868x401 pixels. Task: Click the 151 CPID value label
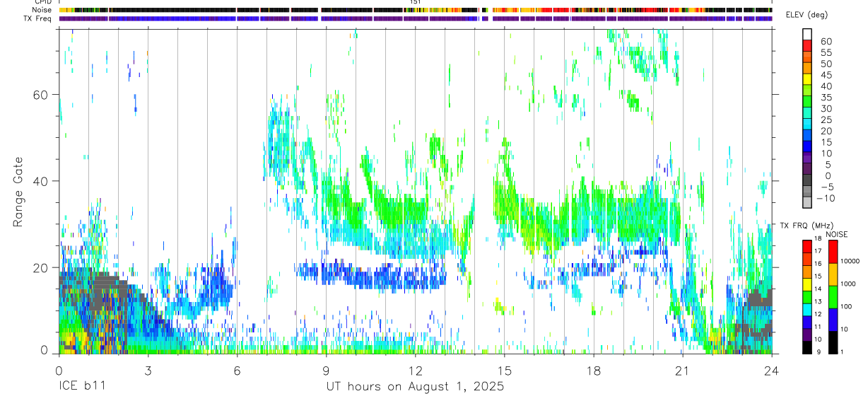(x=416, y=2)
